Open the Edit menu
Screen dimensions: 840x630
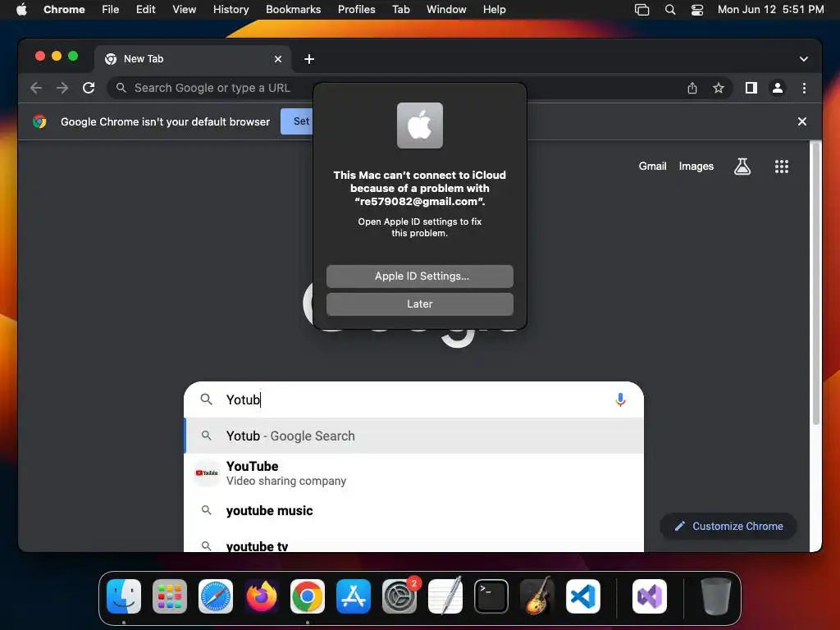pos(145,10)
